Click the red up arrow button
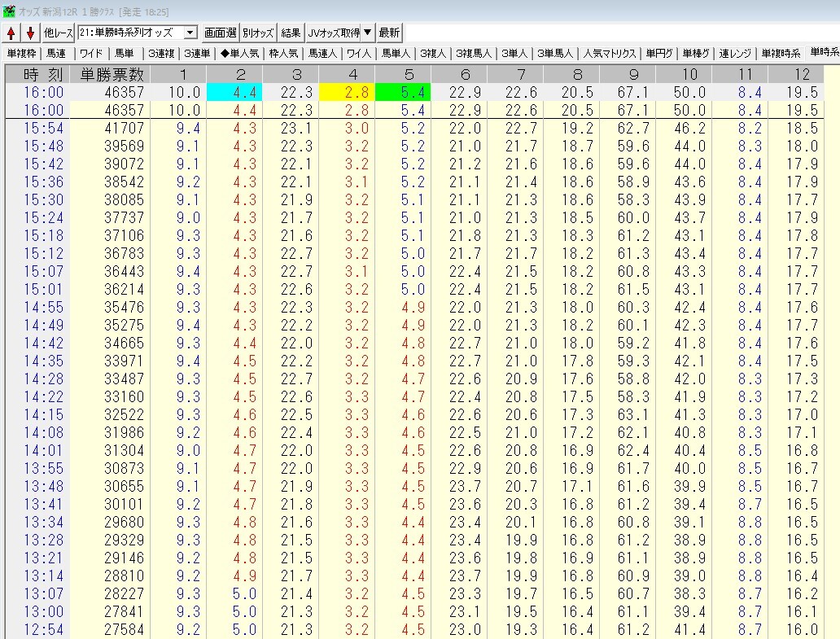This screenshot has width=840, height=639. [x=11, y=33]
